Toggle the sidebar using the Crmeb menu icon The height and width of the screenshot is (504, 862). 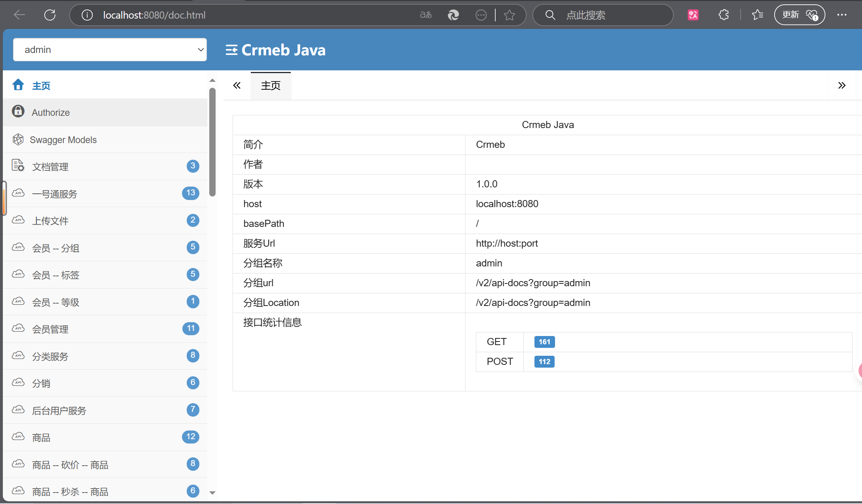point(231,50)
